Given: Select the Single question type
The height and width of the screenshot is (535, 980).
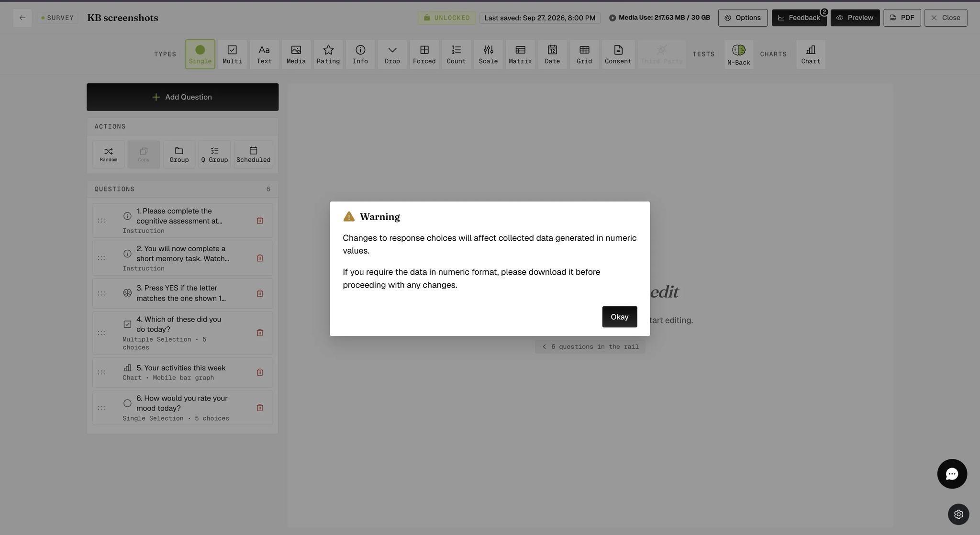Looking at the screenshot, I should coord(200,54).
